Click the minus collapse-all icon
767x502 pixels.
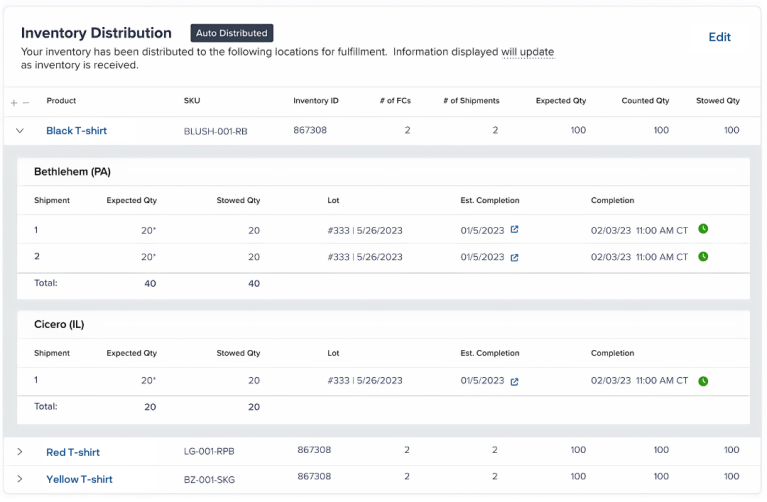click(26, 102)
